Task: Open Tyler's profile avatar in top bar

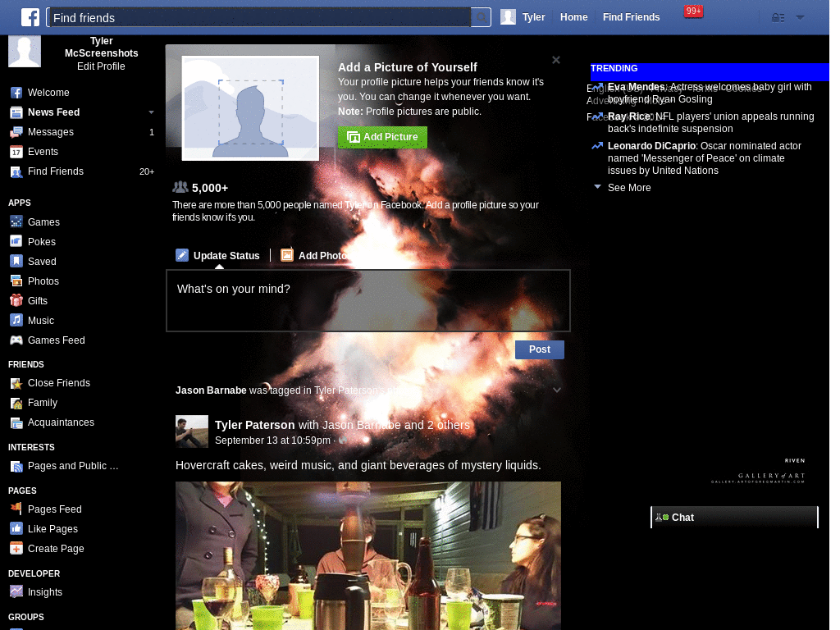Action: (x=508, y=17)
